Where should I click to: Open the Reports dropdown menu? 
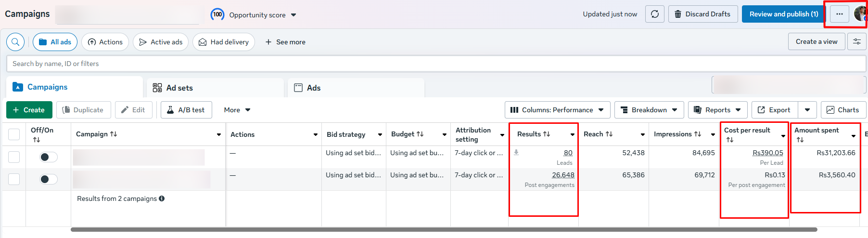[x=717, y=110]
